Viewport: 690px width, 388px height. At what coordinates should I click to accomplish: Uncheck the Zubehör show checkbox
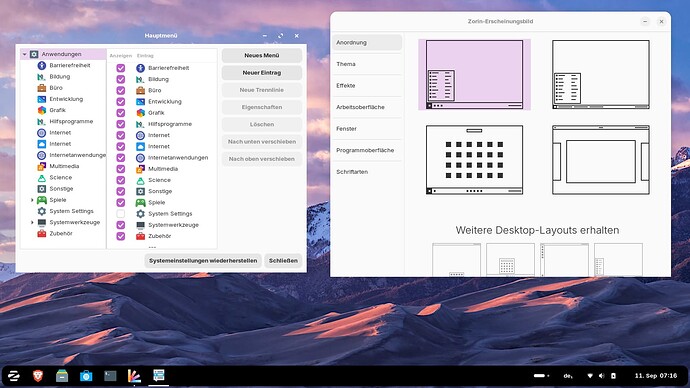point(121,236)
